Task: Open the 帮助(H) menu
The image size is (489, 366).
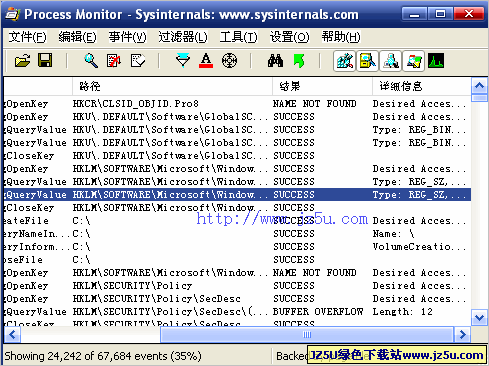Action: click(341, 37)
